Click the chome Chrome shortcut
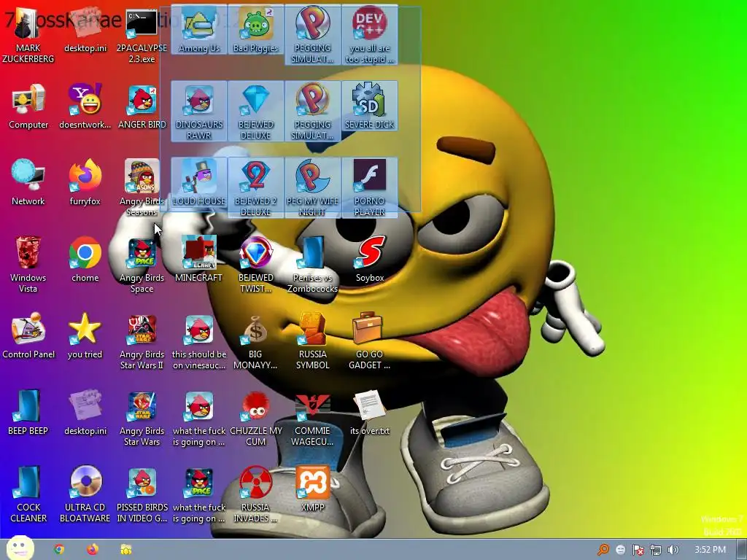The height and width of the screenshot is (560, 747). (x=85, y=259)
